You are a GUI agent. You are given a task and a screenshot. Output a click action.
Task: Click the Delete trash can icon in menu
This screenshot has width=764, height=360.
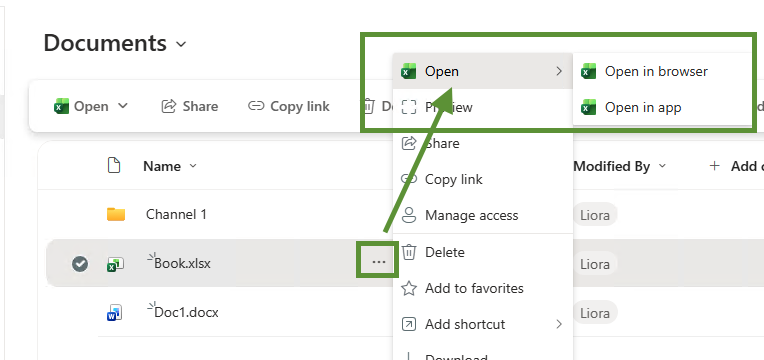point(409,252)
